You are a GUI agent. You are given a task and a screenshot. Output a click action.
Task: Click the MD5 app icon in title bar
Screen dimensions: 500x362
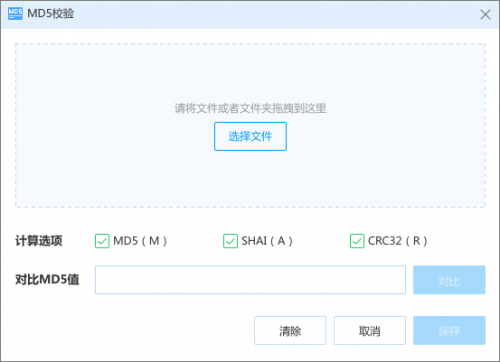(15, 14)
